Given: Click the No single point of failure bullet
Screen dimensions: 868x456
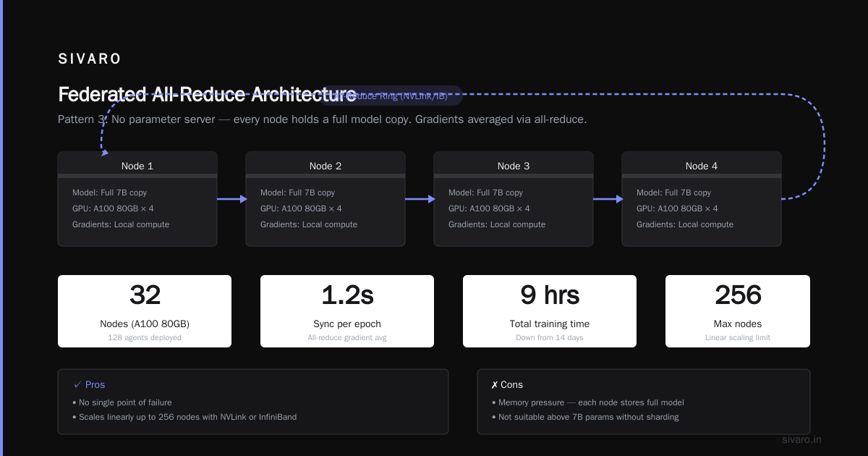Looking at the screenshot, I should (x=122, y=402).
